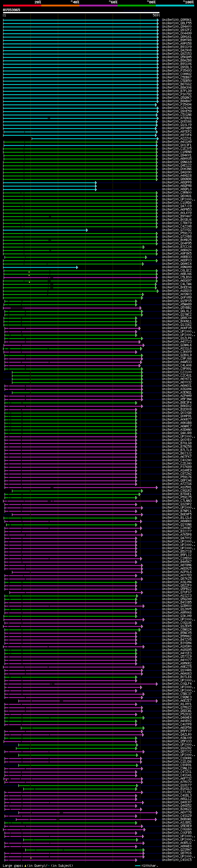Select hit UniRef100_Q2SMA7

pos(177,850)
